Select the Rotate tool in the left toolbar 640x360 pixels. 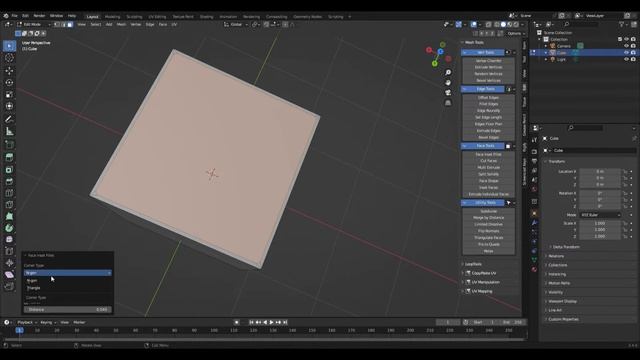(9, 82)
